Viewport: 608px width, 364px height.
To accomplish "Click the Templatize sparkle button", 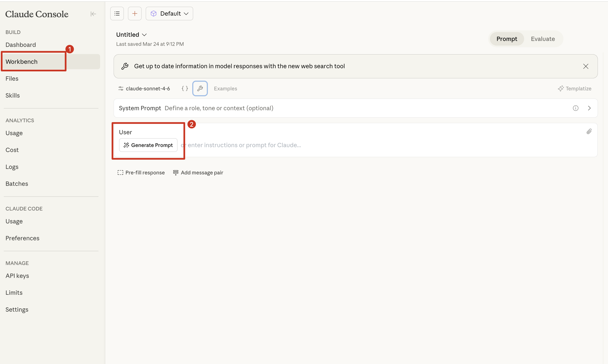I will click(x=574, y=88).
